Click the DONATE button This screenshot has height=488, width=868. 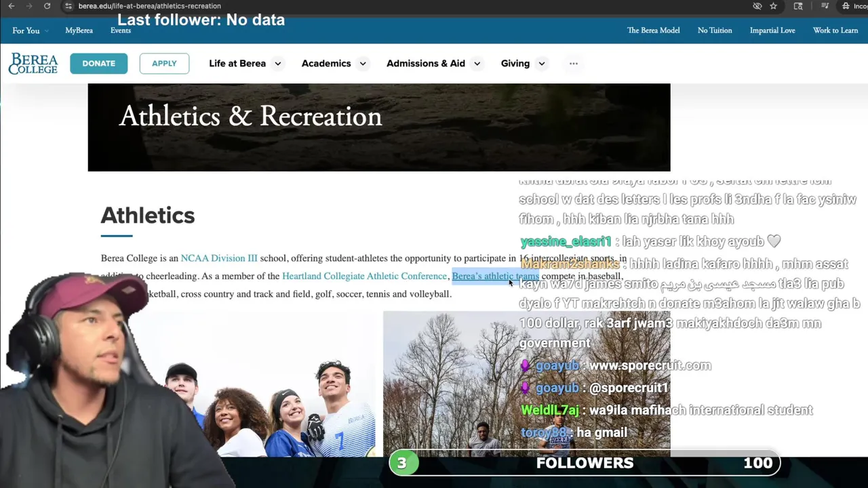coord(99,64)
